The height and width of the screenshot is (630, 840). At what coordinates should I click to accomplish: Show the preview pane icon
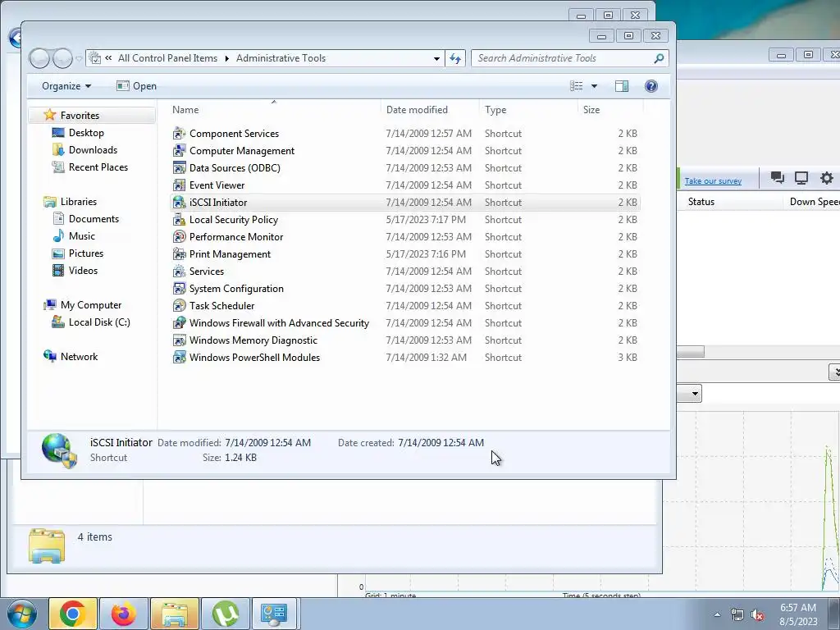coord(622,86)
